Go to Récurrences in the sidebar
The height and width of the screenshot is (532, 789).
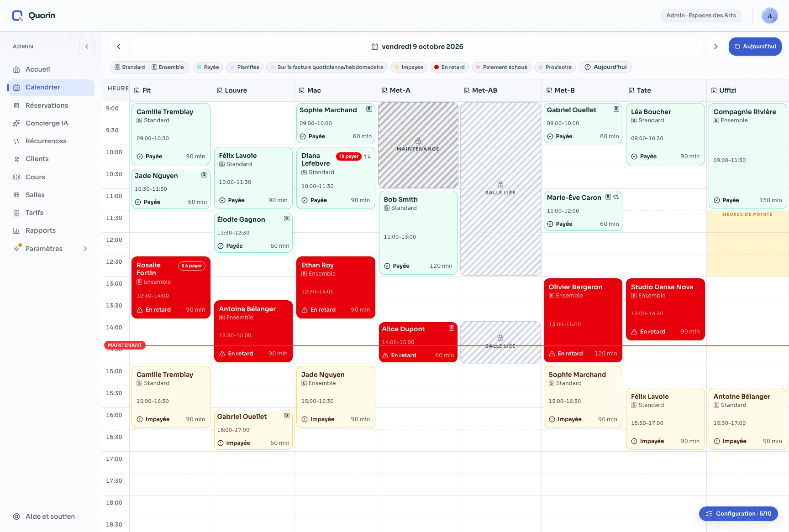[x=51, y=141]
